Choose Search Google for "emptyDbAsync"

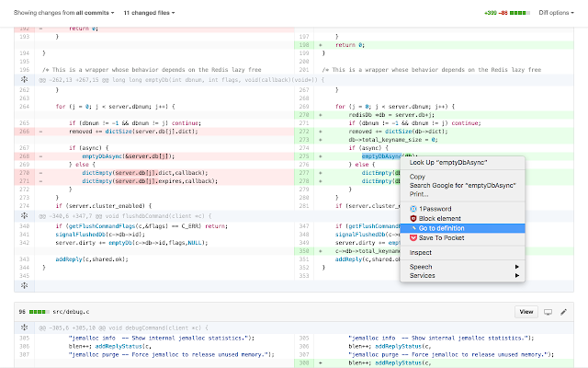pyautogui.click(x=463, y=185)
